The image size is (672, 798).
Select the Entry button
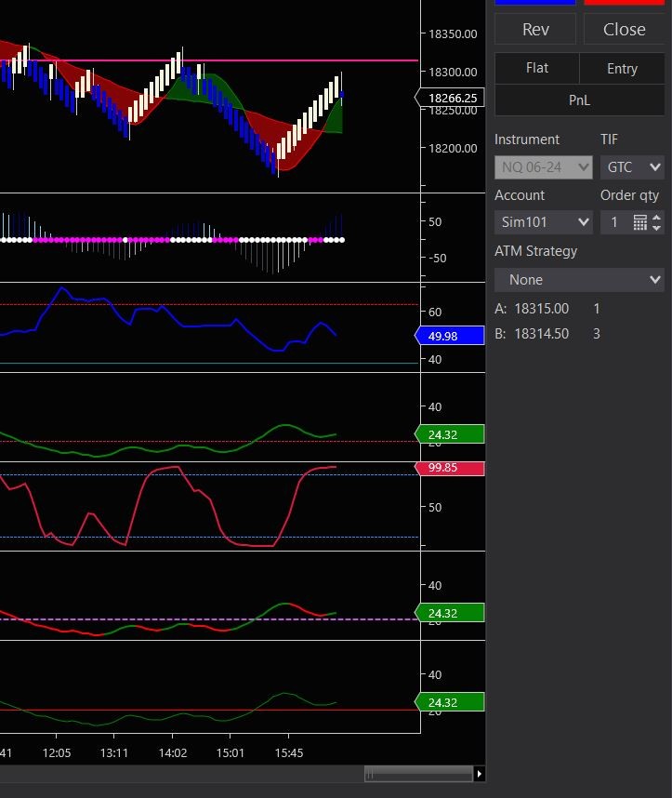622,68
